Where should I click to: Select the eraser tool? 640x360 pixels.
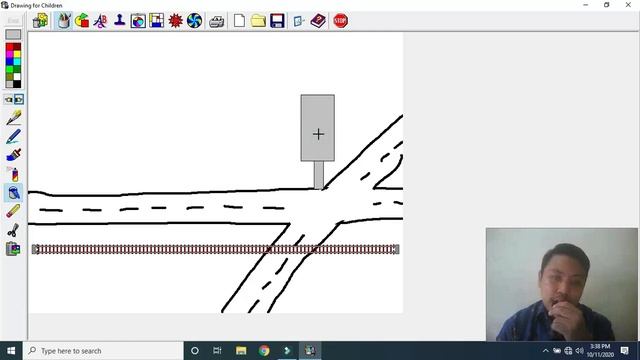(x=13, y=211)
